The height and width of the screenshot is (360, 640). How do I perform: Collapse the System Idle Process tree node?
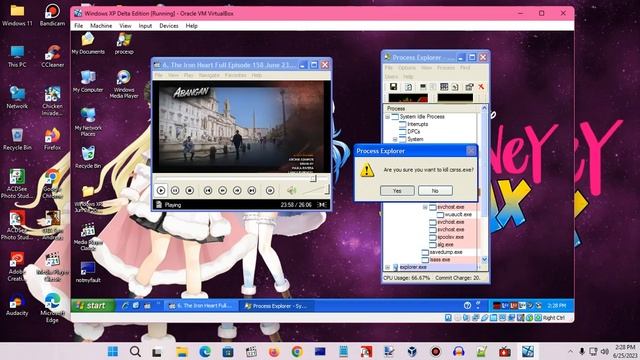[387, 117]
